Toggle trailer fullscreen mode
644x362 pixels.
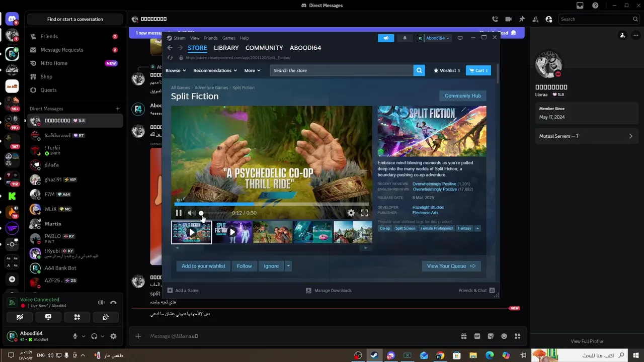[x=365, y=213]
